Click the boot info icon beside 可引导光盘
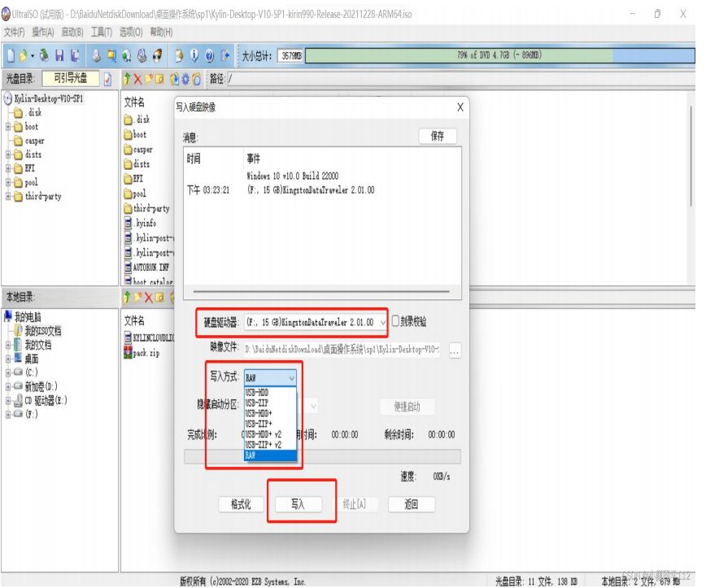Screen dimensions: 706x588 [107, 79]
